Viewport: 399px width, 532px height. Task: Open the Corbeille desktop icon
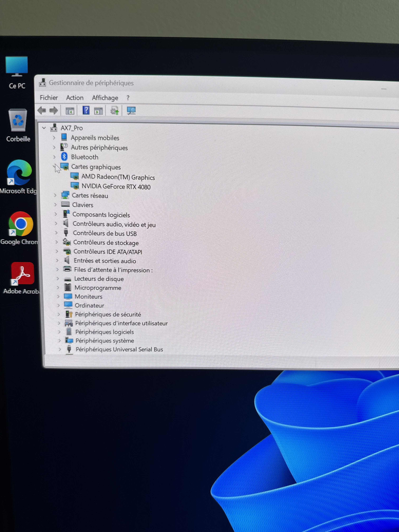18,120
